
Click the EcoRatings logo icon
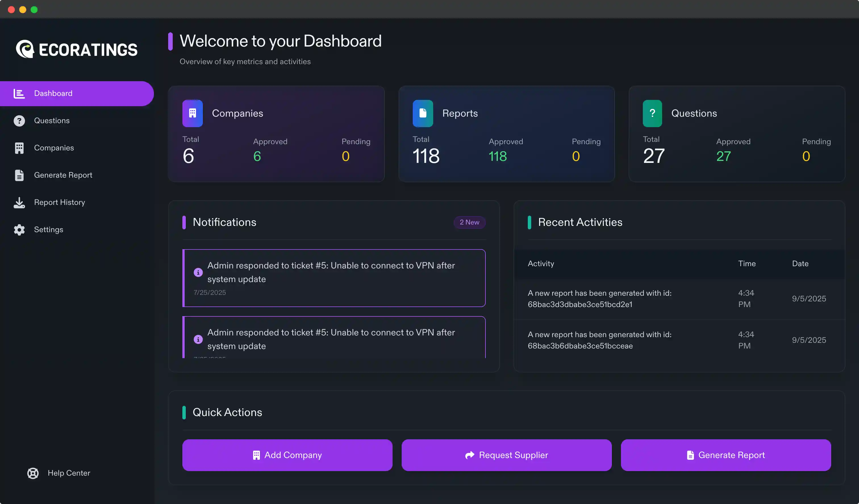click(x=25, y=49)
